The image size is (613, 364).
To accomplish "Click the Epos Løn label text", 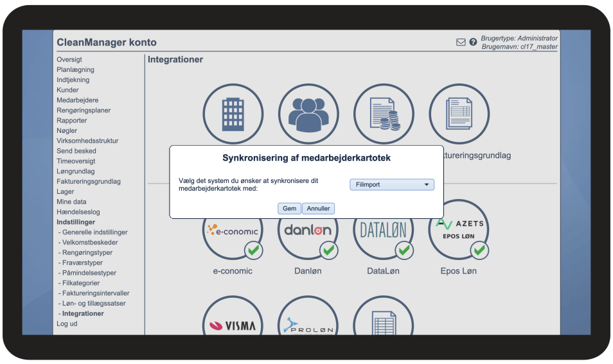I will pos(459,271).
